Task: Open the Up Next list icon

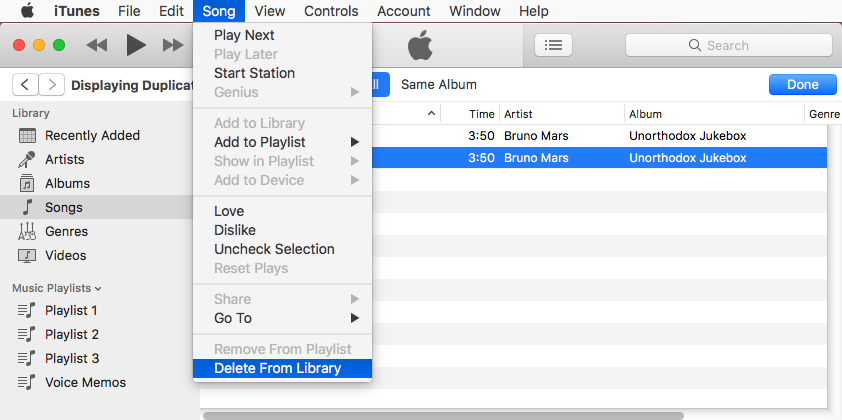Action: 553,45
